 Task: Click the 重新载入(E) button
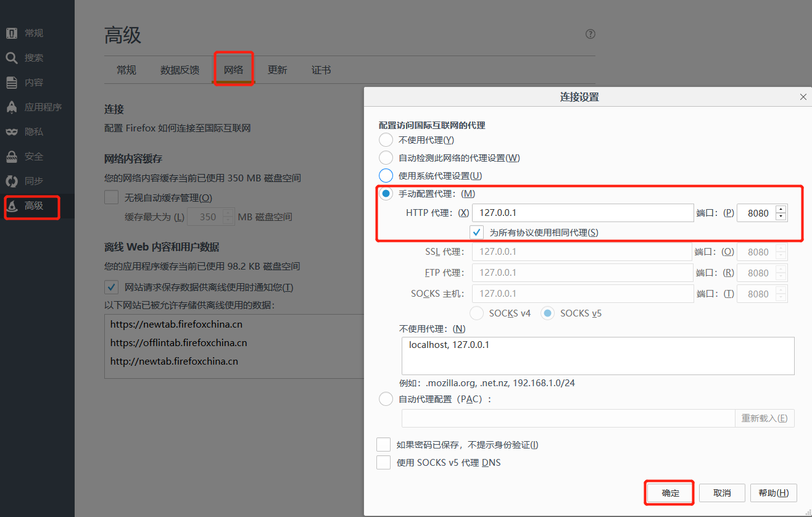(x=764, y=418)
